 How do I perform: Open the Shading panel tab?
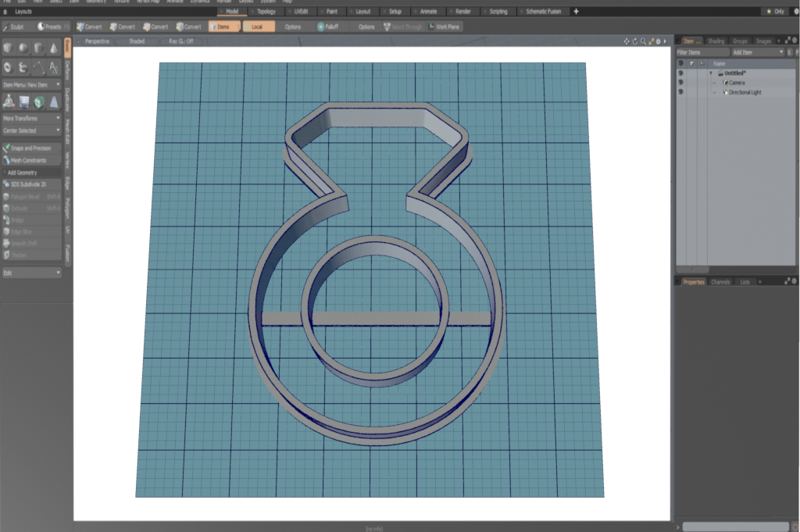click(x=716, y=41)
